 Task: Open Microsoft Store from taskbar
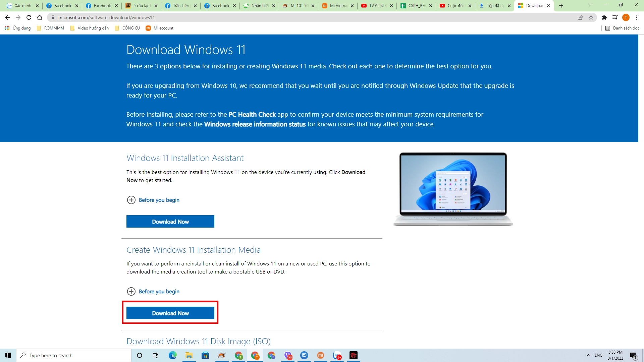point(205,355)
